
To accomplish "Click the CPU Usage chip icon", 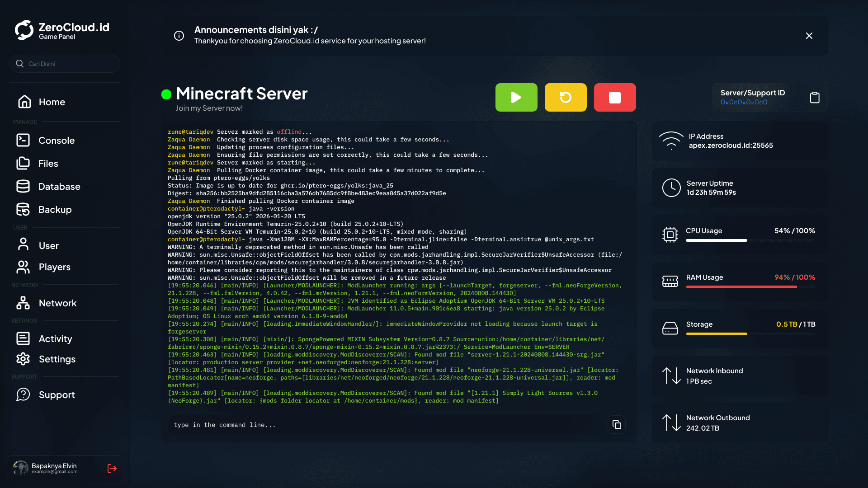I will tap(670, 235).
